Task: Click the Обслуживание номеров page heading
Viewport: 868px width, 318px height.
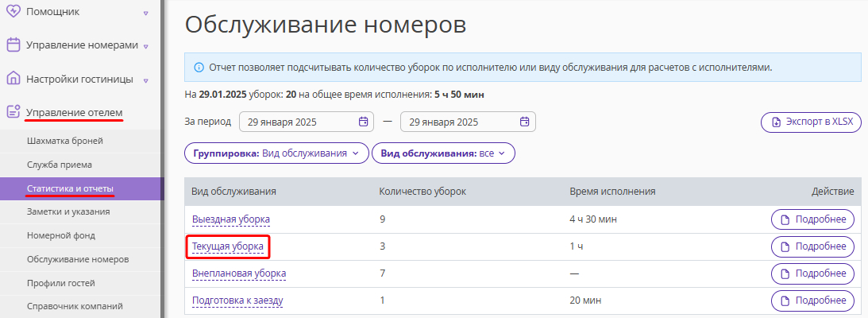Action: (x=326, y=25)
